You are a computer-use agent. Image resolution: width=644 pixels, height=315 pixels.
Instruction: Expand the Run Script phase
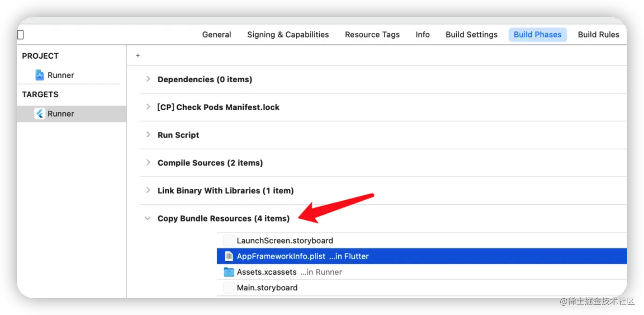pyautogui.click(x=148, y=135)
